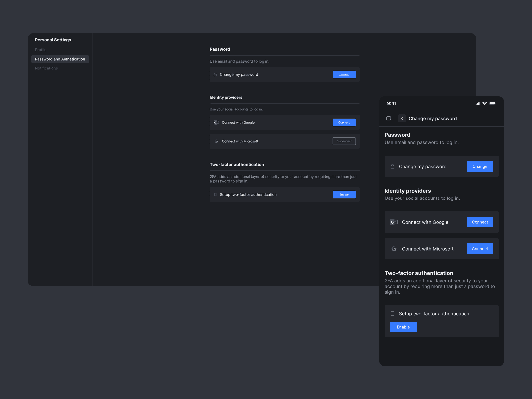
Task: Click provider icon in mobile Connect with Microsoft row
Action: click(x=394, y=249)
